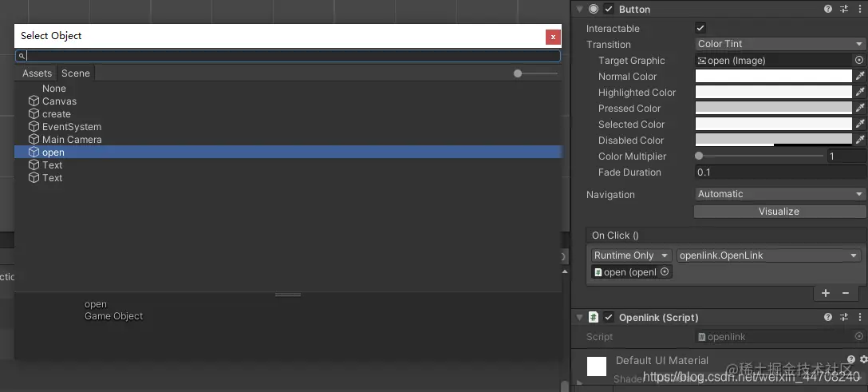
Task: Collapse the Button component foldout
Action: pos(579,10)
